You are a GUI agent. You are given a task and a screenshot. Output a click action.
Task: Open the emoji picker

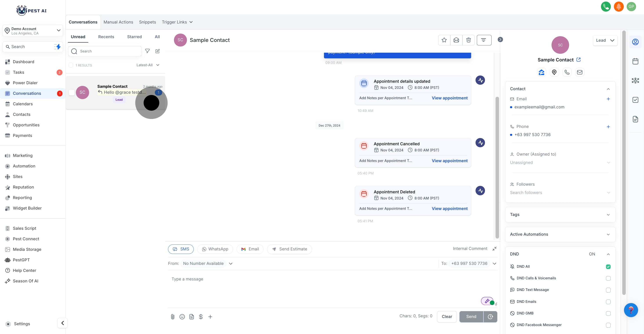(182, 317)
